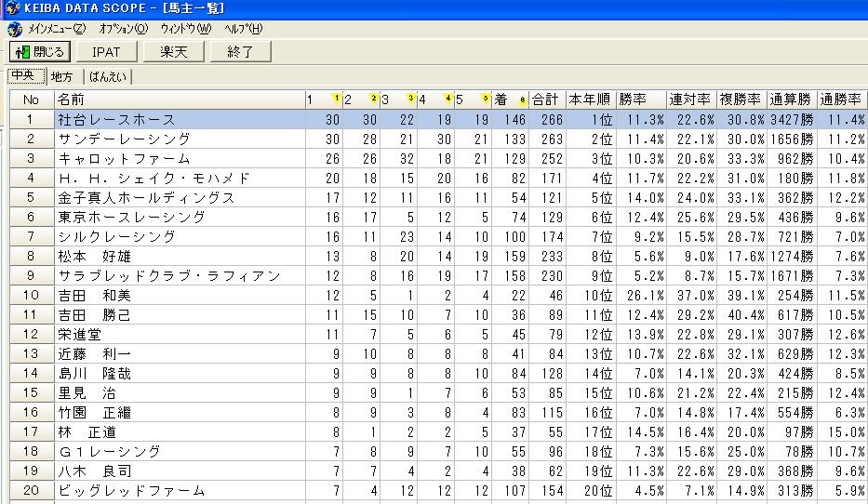Sort by the 通勝率 column header
Viewport: 868px width, 504px height.
pyautogui.click(x=842, y=99)
